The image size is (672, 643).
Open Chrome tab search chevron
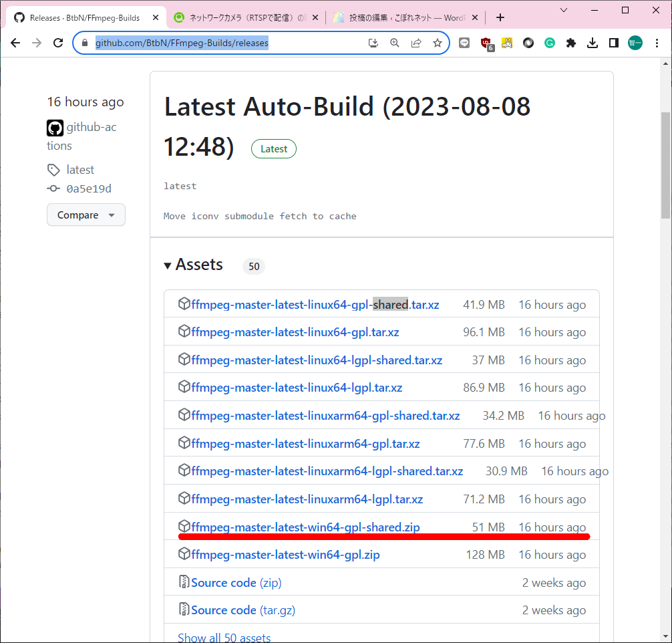click(564, 10)
